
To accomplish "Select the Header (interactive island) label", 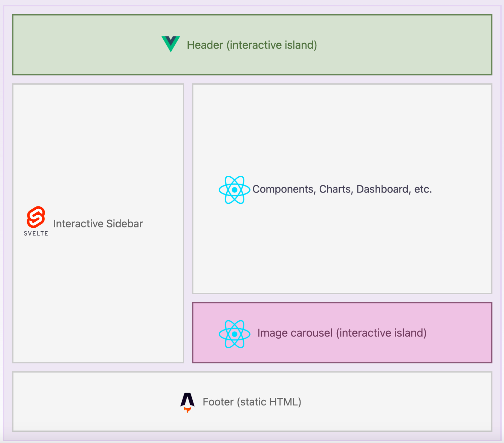I will 252,45.
